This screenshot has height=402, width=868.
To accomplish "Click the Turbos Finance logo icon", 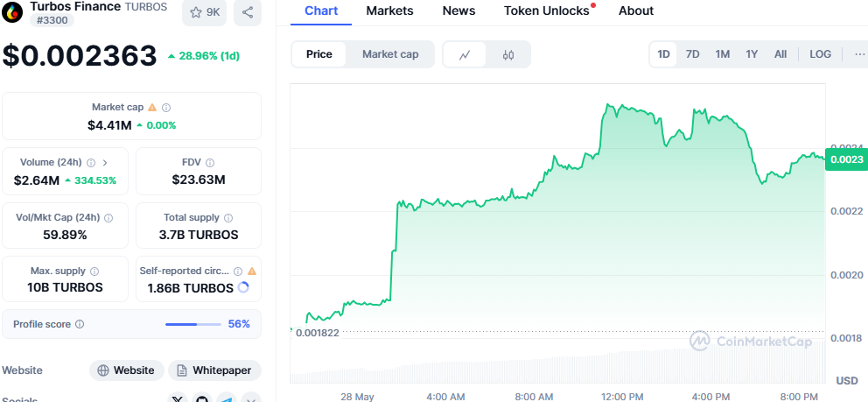I will pyautogui.click(x=12, y=11).
